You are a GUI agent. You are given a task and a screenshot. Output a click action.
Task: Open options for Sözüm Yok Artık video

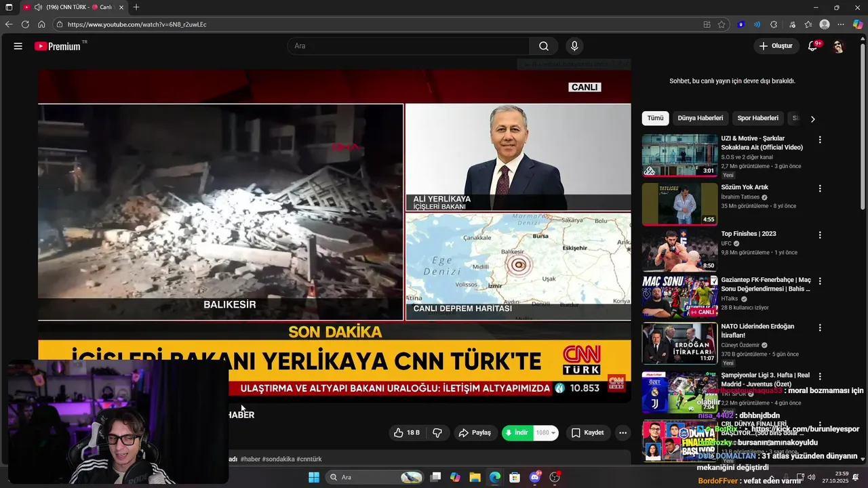(x=820, y=188)
